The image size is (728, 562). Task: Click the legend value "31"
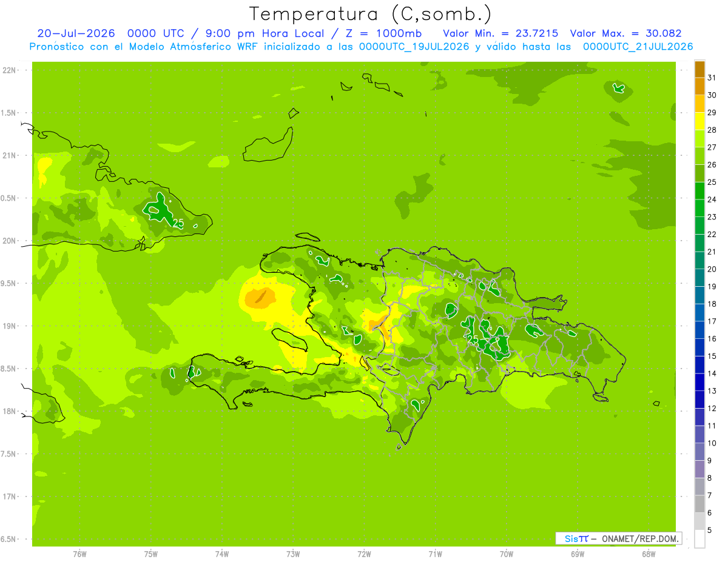click(x=712, y=78)
